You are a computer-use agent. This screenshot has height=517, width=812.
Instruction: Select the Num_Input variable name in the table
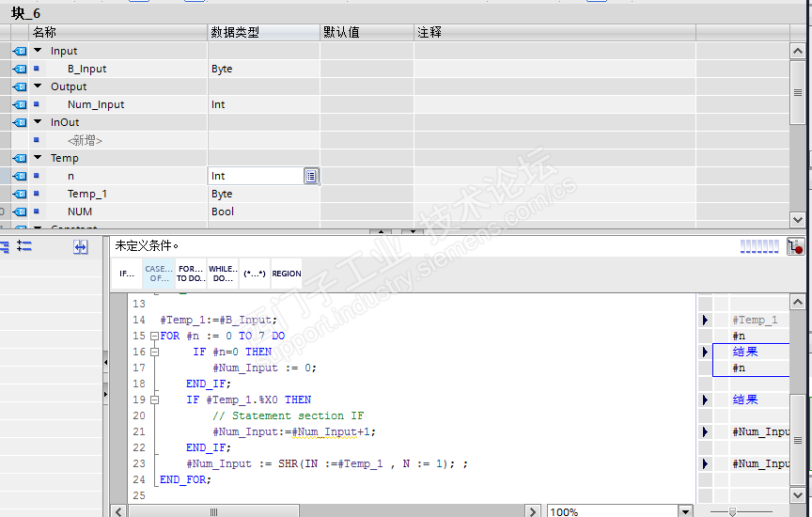coord(96,104)
